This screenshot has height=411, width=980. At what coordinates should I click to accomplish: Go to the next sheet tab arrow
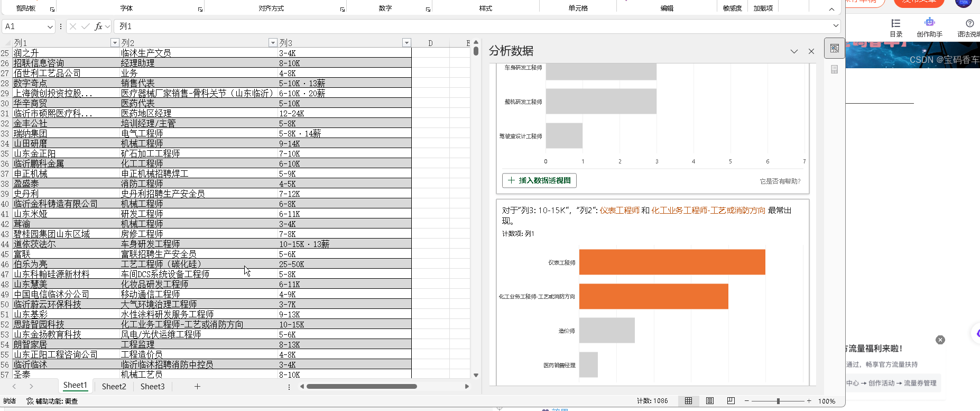click(x=31, y=387)
